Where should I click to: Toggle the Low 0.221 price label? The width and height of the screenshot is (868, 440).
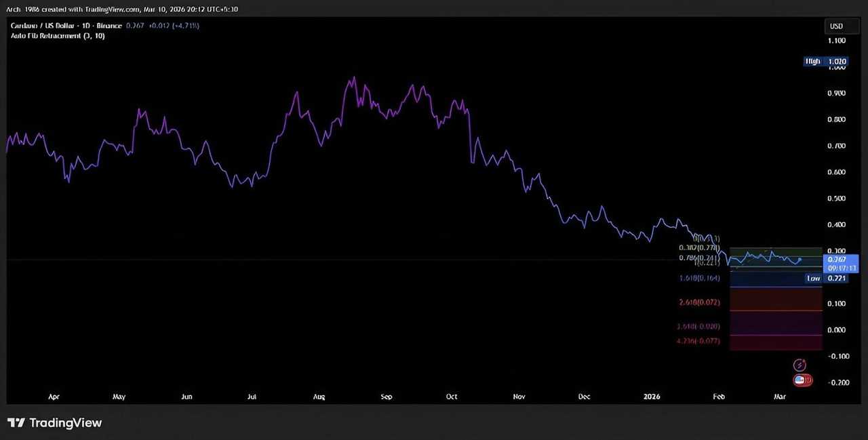pyautogui.click(x=826, y=278)
